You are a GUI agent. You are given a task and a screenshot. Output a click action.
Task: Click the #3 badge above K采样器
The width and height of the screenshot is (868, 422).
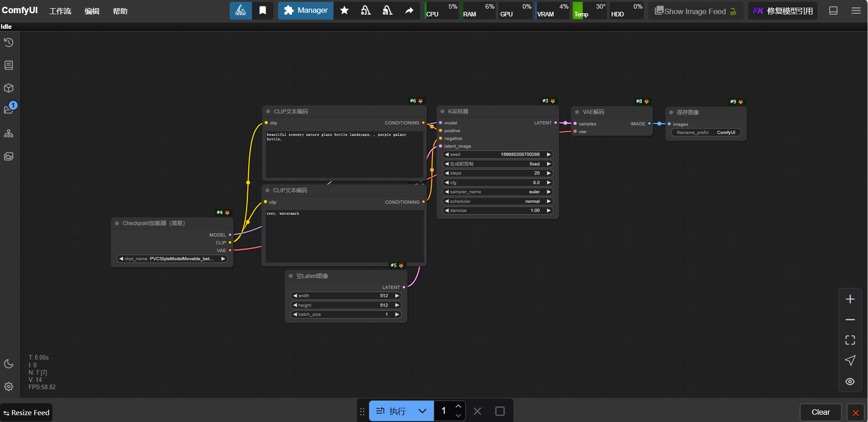point(549,101)
